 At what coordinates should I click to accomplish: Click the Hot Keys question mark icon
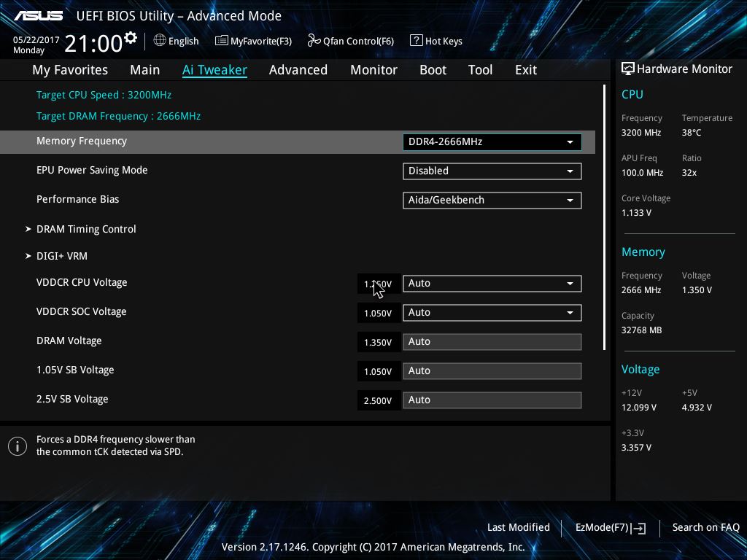tap(417, 41)
